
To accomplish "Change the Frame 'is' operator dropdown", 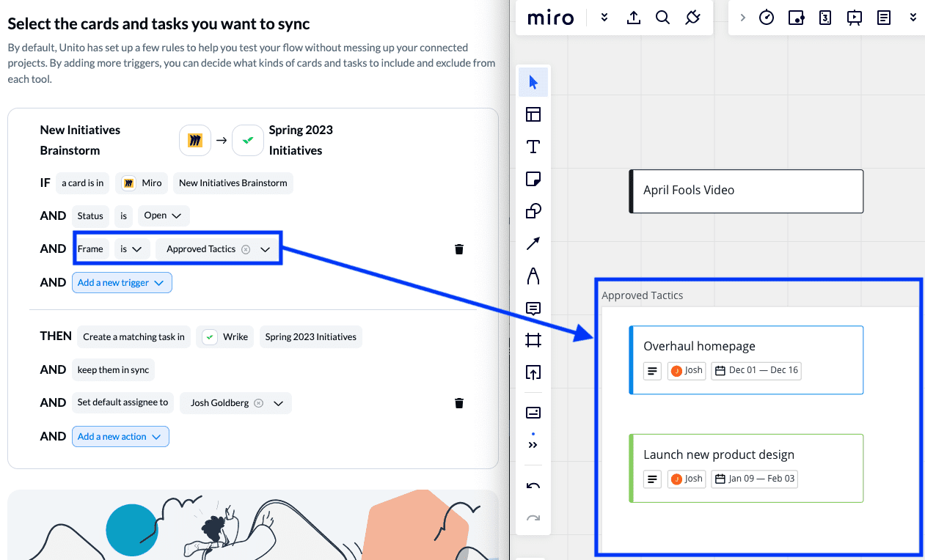I will point(132,249).
